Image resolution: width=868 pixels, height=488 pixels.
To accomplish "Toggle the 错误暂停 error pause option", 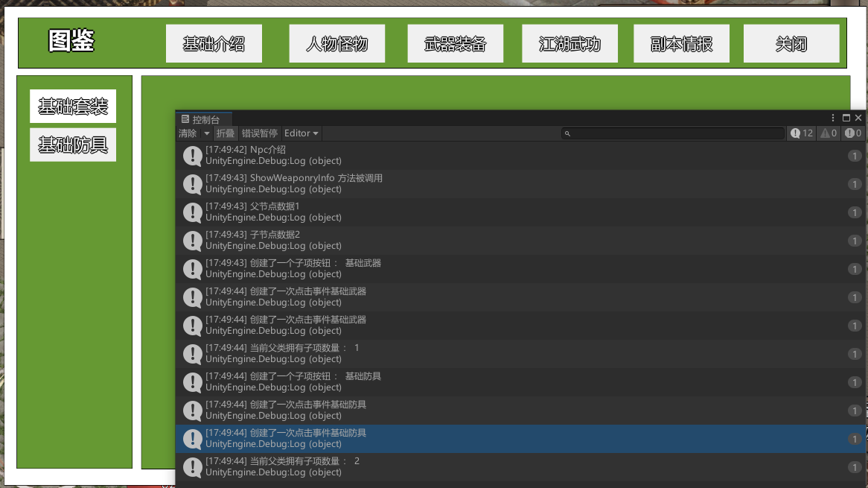I will click(x=260, y=133).
